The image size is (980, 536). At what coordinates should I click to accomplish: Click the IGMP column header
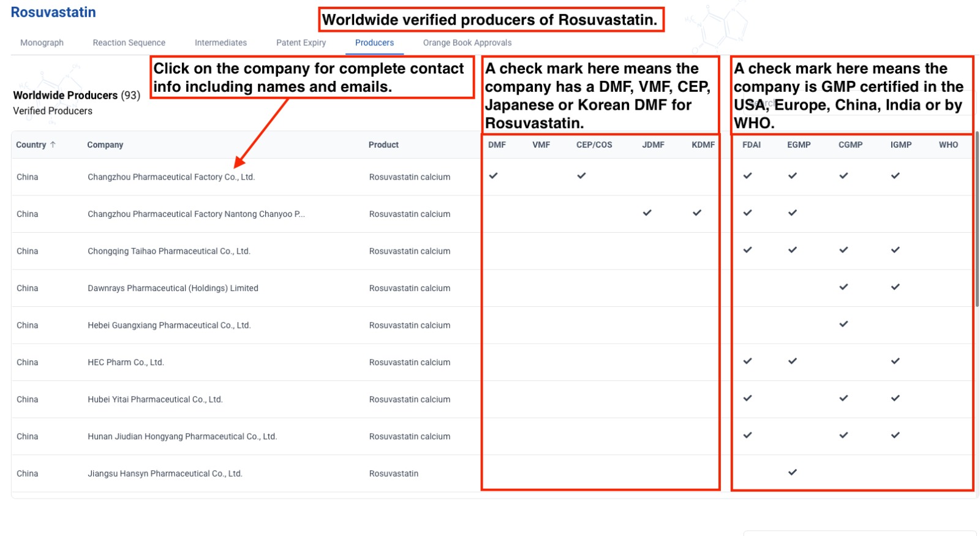pos(901,145)
